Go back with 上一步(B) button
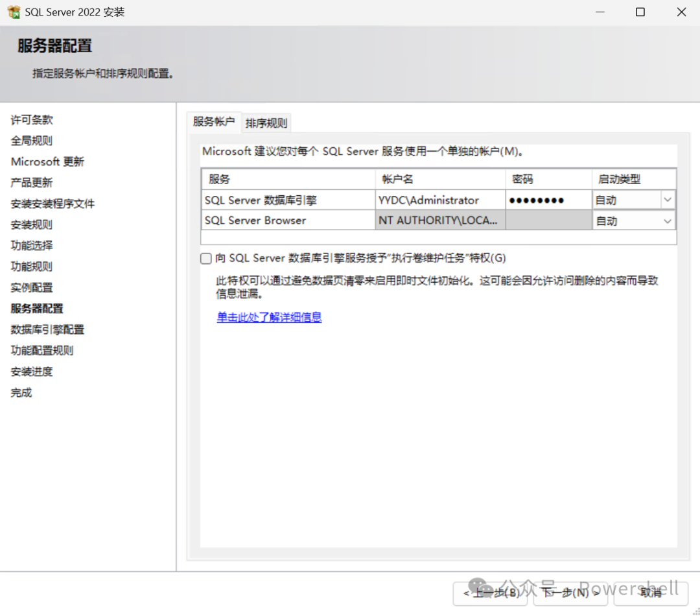The width and height of the screenshot is (700, 616). (x=490, y=593)
